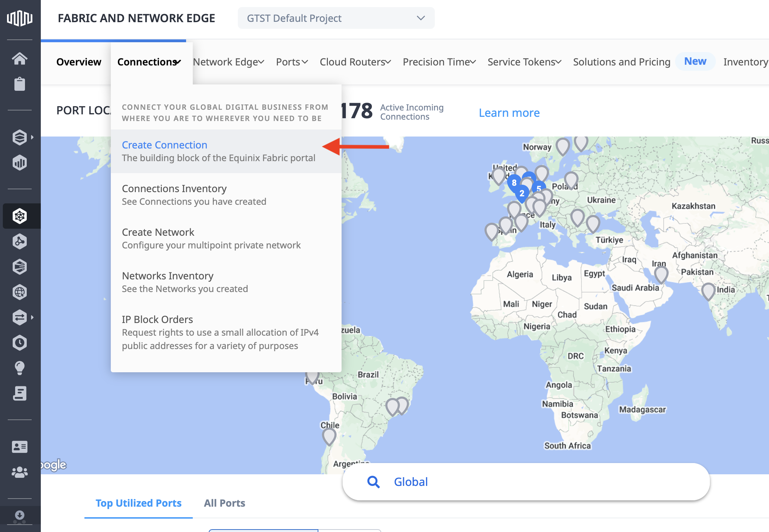Open the striped stack hexagon icon
The width and height of the screenshot is (769, 532).
(20, 267)
